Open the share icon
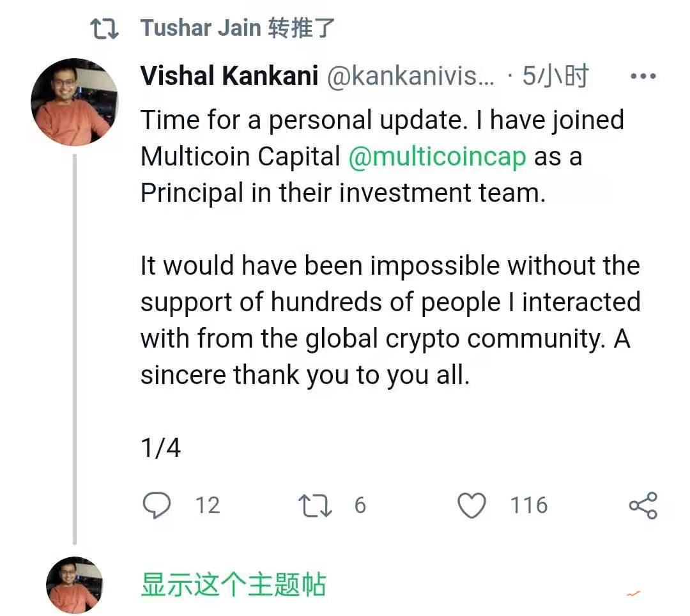 point(643,505)
